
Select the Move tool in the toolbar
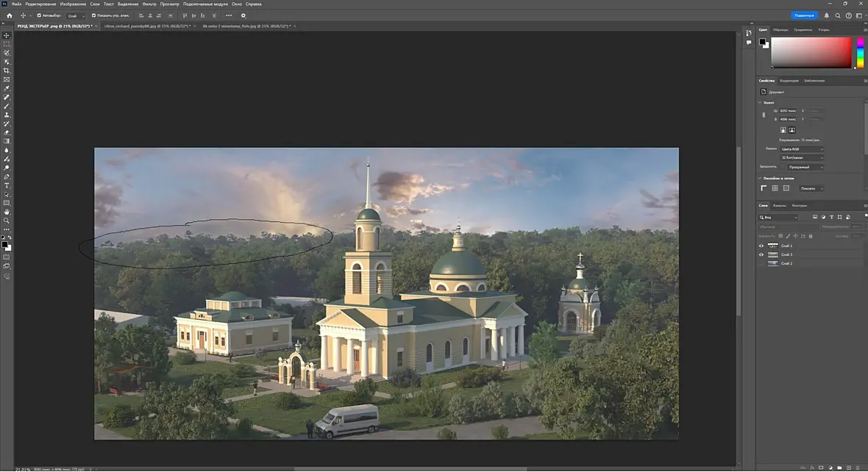click(x=7, y=35)
